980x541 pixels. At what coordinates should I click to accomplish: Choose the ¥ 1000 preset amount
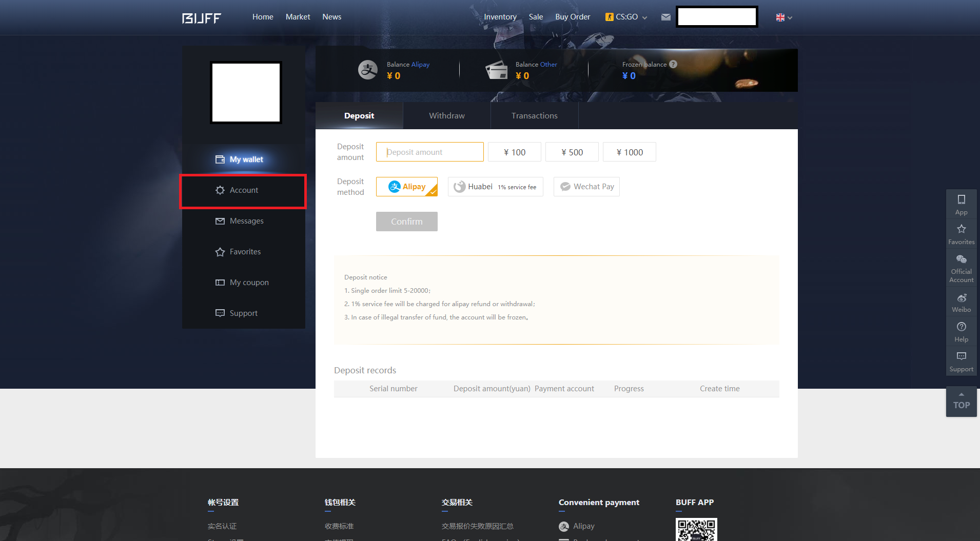click(x=630, y=152)
